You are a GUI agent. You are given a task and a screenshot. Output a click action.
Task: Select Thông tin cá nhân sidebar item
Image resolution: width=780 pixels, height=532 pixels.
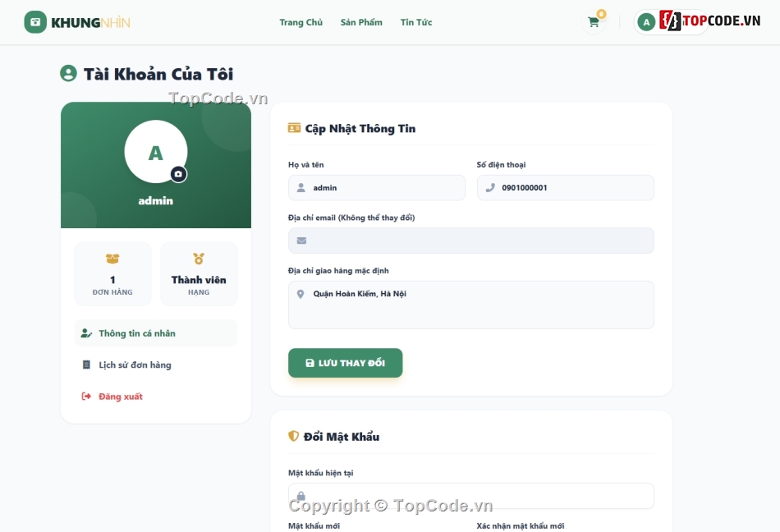pyautogui.click(x=156, y=333)
